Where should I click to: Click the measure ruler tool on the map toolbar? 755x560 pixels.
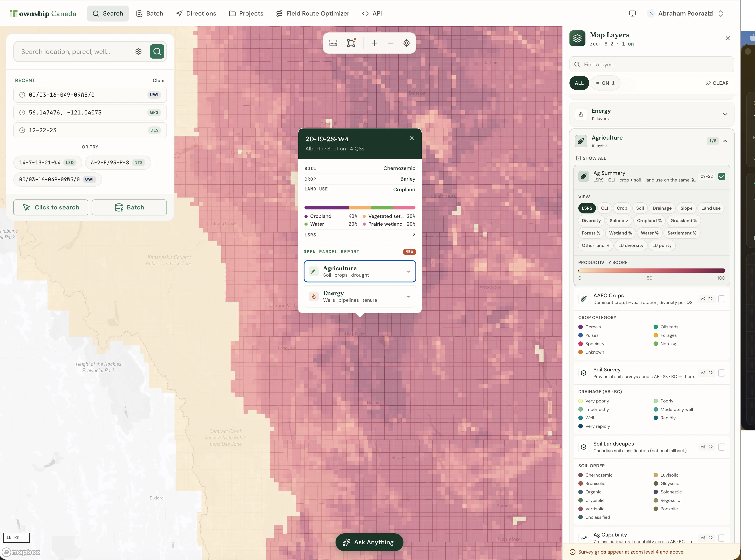click(333, 43)
